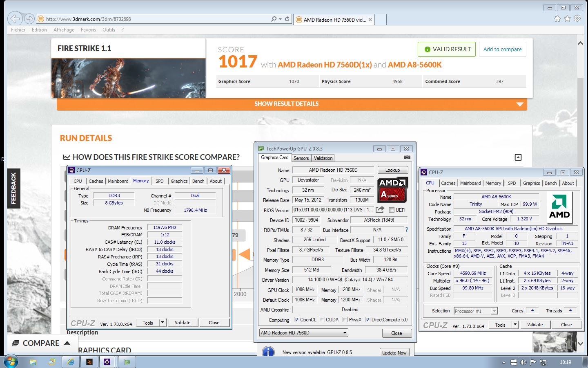588x368 pixels.
Task: Click Validate in the left CPU-Z window
Action: [183, 323]
